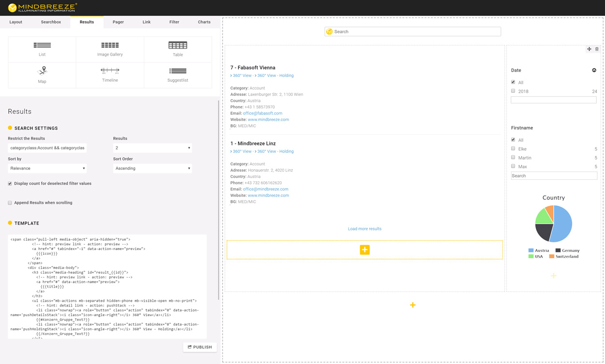Click the Date filter input field
This screenshot has width=605, height=364.
pyautogui.click(x=554, y=100)
